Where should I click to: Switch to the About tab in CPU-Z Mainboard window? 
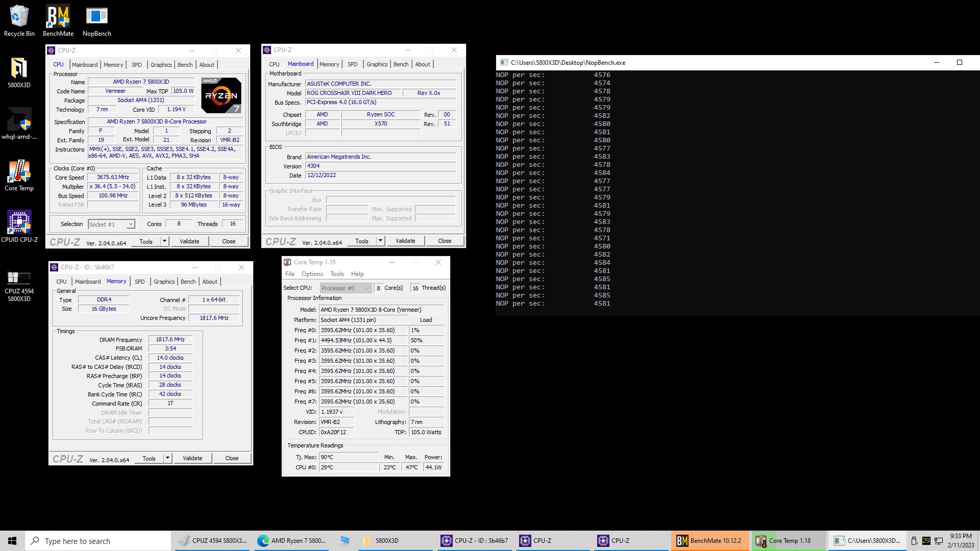click(423, 64)
